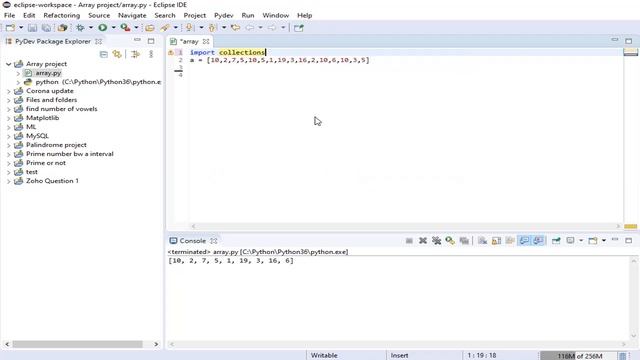Open the Open Console dropdown arrow
Screen dimensions: 640x360
tap(604, 241)
